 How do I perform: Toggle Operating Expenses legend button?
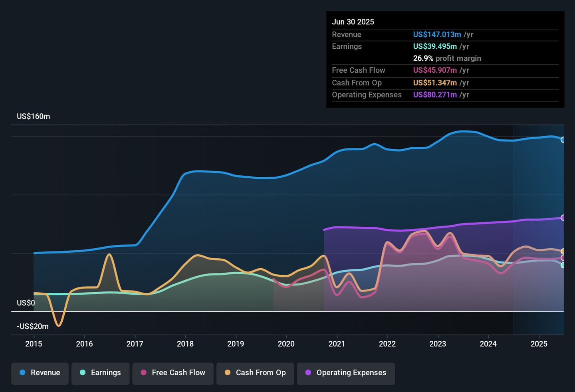tap(346, 373)
